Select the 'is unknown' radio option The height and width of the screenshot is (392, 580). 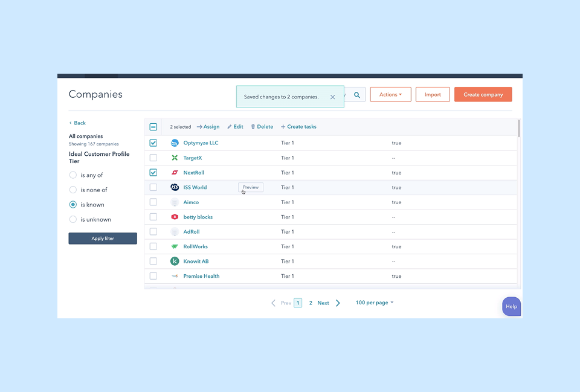point(73,220)
